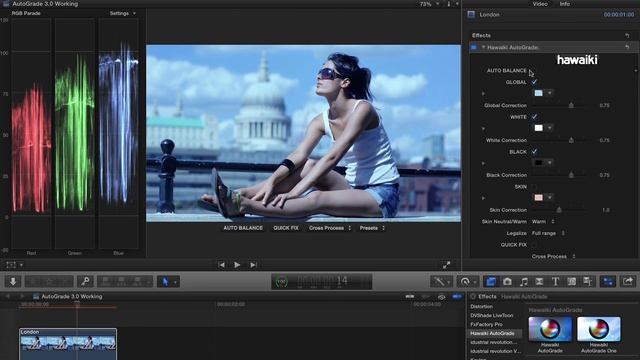Jump to previous edit point
Screen dimensions: 640x360
[222, 265]
